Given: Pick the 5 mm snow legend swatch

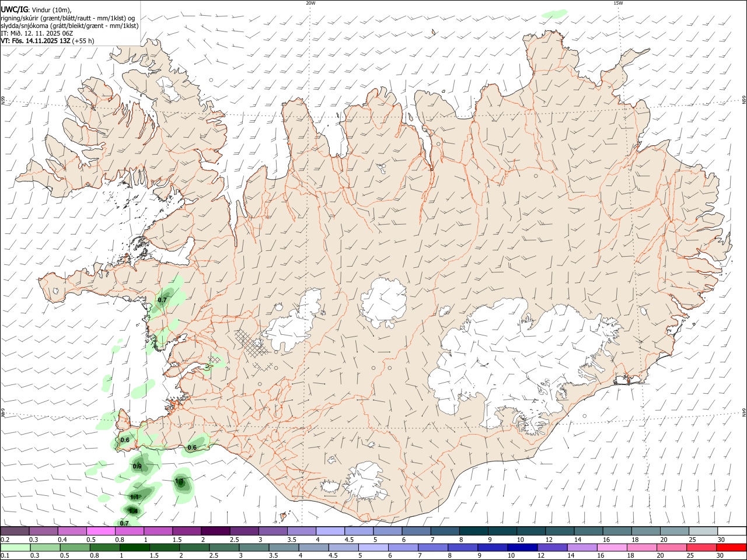Looking at the screenshot, I should 386,531.
